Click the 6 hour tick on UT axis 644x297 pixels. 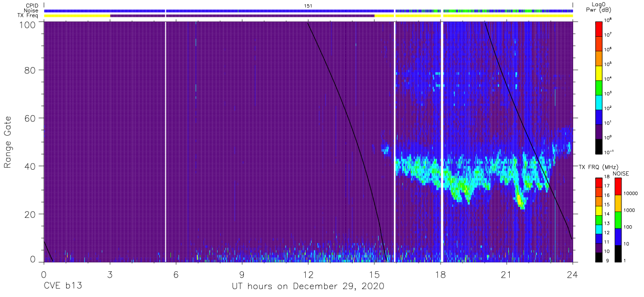tap(176, 274)
